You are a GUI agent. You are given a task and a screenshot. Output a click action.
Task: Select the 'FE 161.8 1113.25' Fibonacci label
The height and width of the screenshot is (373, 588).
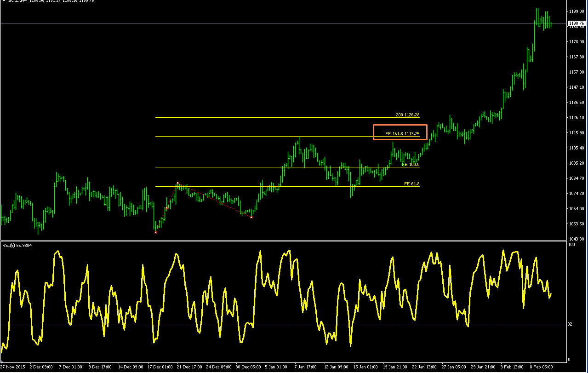point(402,134)
